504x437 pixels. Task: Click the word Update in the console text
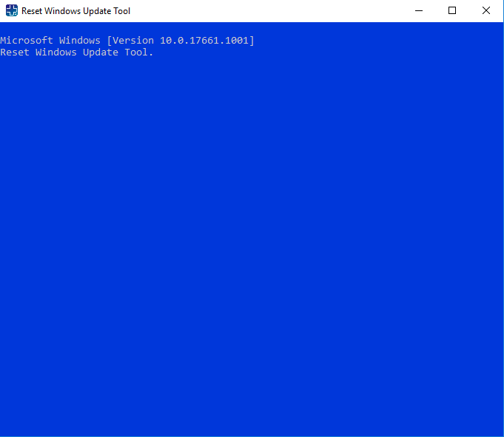101,52
